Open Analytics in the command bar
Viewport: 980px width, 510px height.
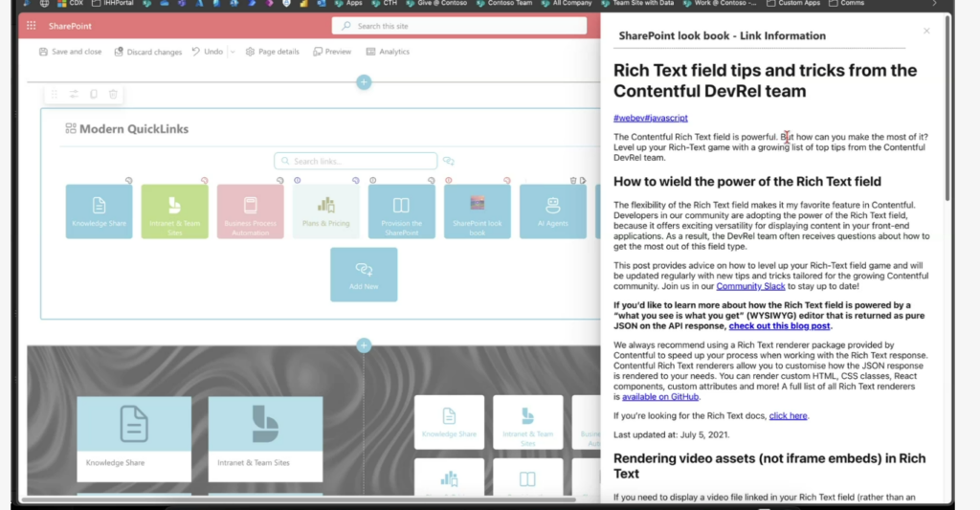[x=388, y=52]
